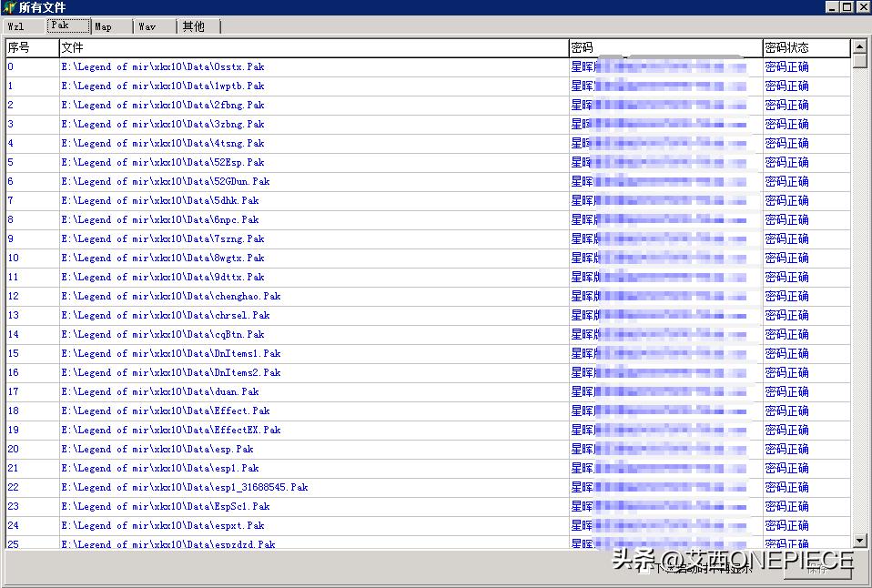Select the 5dhk.Pak file path
Image resolution: width=872 pixels, height=588 pixels.
click(159, 200)
